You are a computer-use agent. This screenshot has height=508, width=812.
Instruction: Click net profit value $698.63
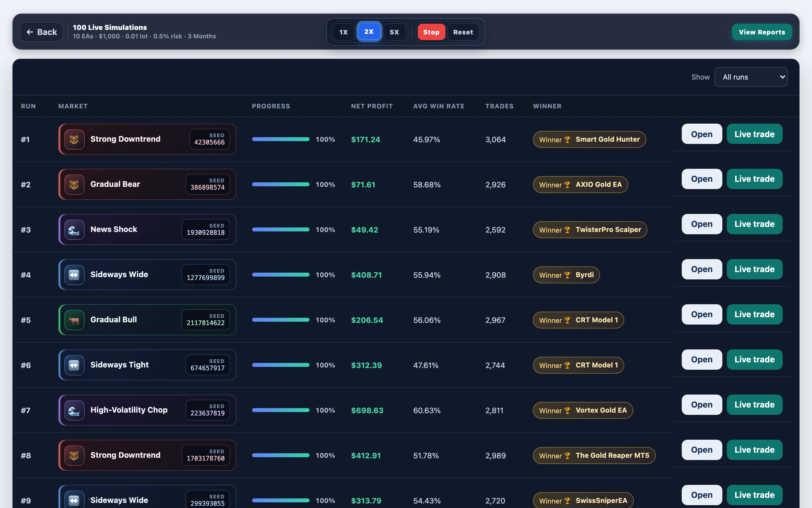(x=367, y=410)
